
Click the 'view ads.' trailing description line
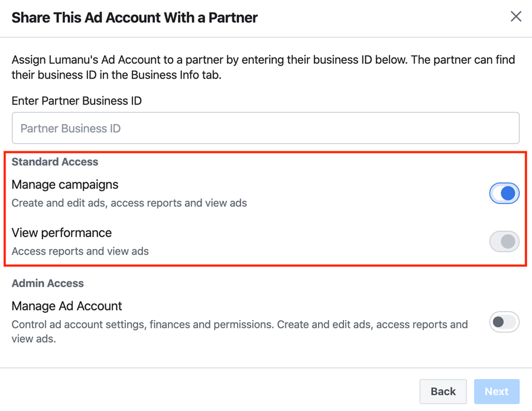pyautogui.click(x=34, y=339)
